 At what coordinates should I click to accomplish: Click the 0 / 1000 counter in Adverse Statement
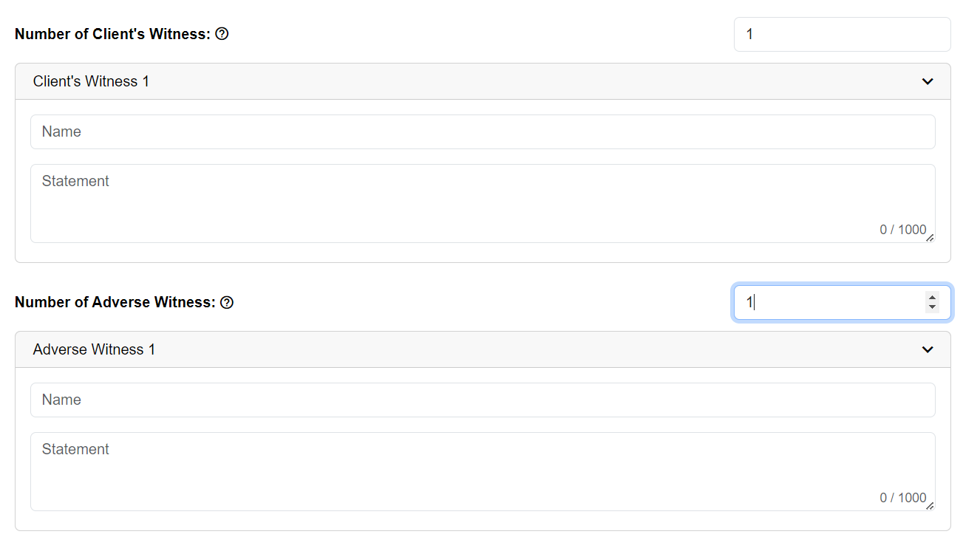click(902, 498)
